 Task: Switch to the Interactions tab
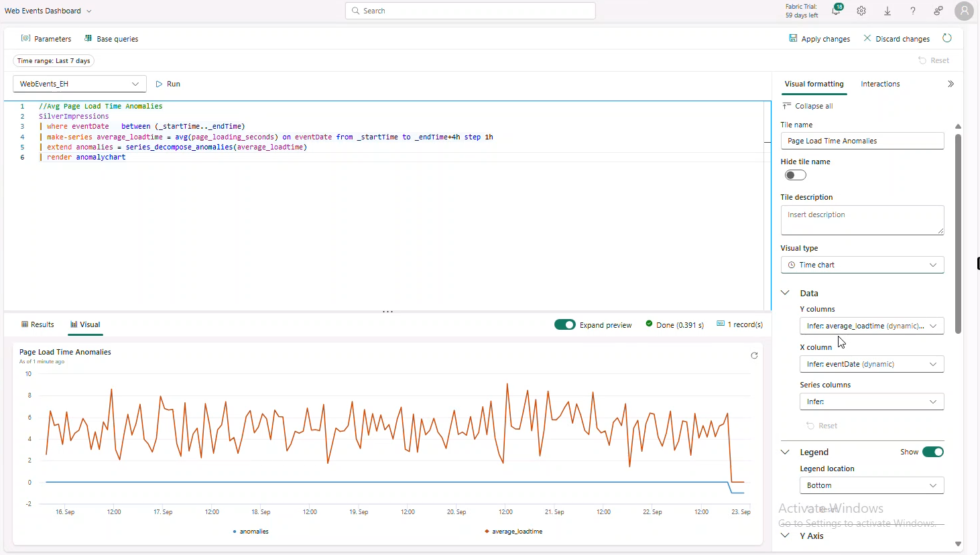tap(880, 84)
